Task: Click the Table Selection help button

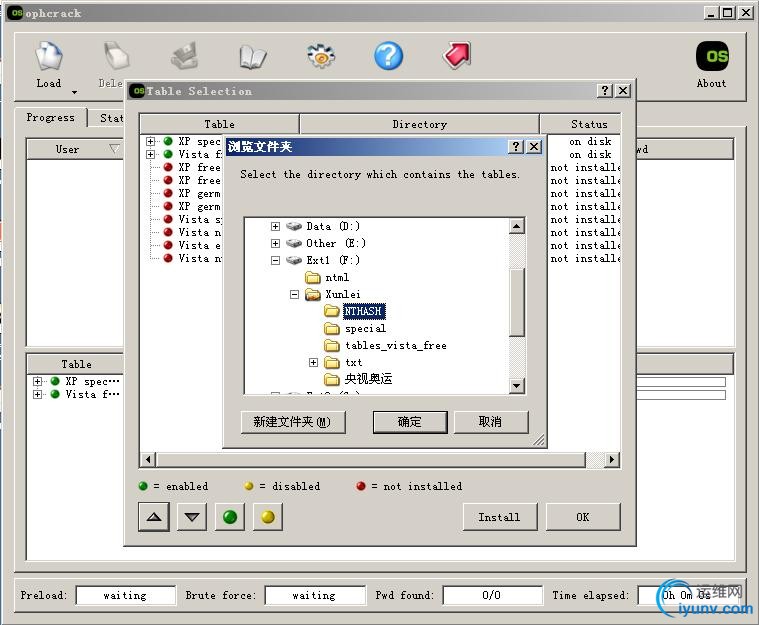Action: (x=605, y=91)
